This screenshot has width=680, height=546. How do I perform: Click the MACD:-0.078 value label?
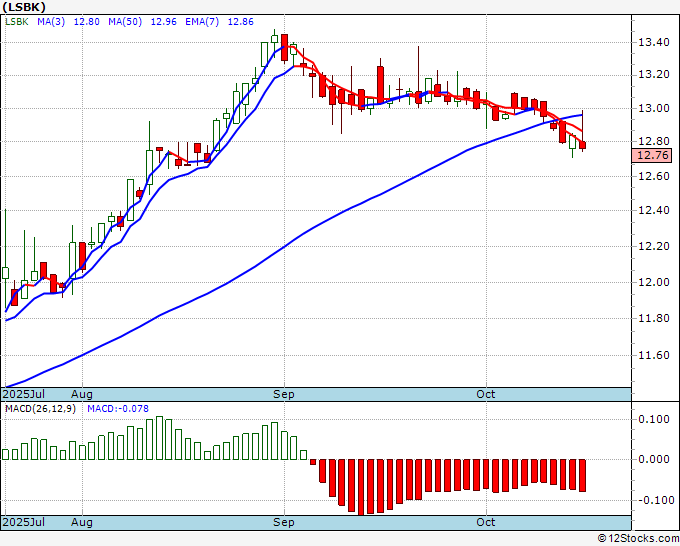tap(118, 409)
